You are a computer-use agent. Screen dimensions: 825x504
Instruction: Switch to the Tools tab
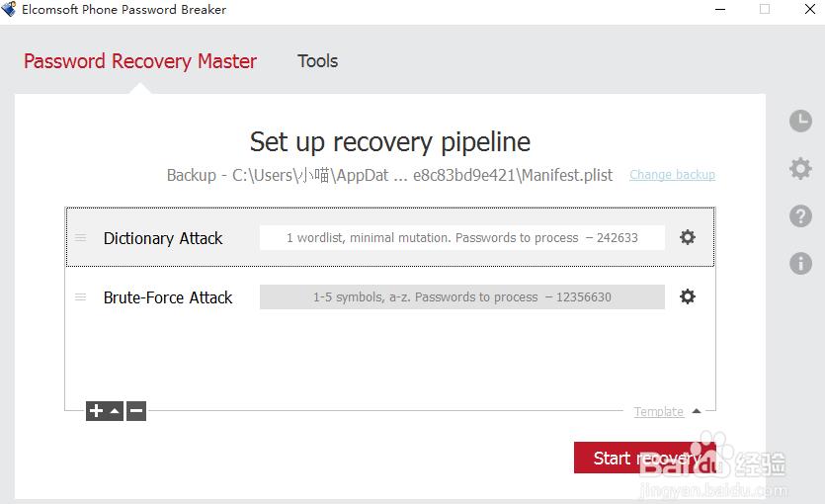tap(318, 61)
